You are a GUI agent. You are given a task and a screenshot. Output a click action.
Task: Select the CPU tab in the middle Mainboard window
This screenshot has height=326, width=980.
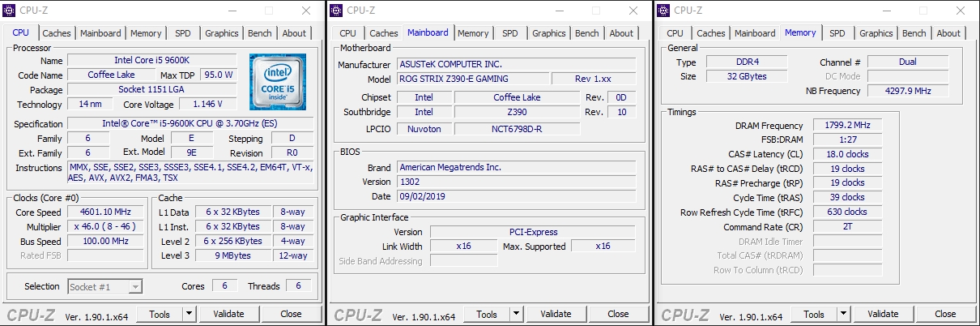[x=347, y=33]
